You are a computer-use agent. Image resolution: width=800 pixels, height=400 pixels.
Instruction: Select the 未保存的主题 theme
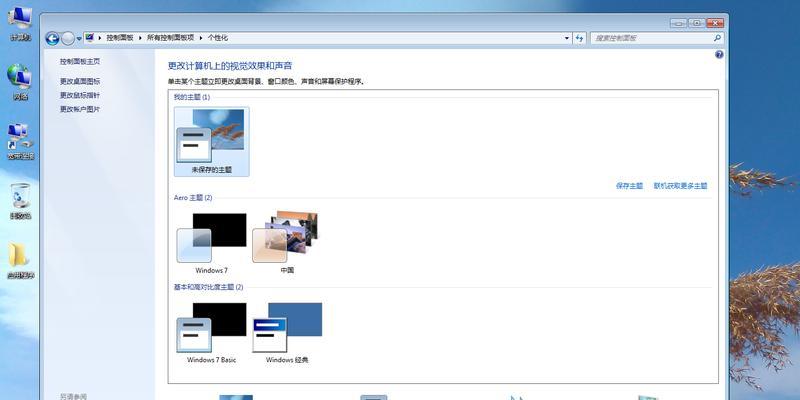pos(212,142)
